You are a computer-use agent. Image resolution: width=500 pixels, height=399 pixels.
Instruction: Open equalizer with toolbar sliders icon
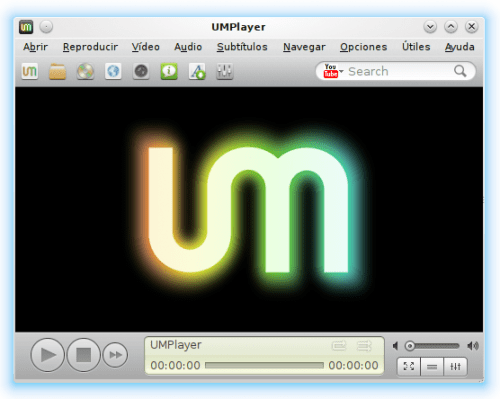225,71
